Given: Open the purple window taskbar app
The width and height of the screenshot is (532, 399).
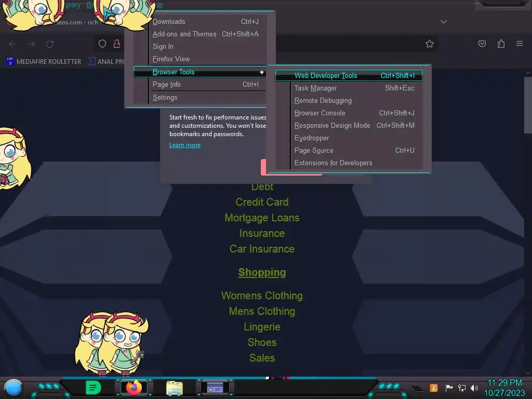Looking at the screenshot, I should (x=215, y=388).
